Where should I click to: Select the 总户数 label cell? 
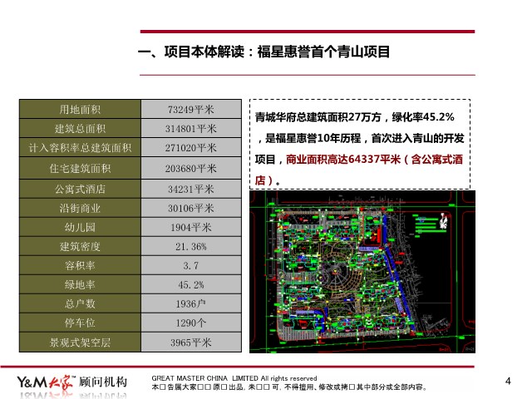[x=80, y=303]
